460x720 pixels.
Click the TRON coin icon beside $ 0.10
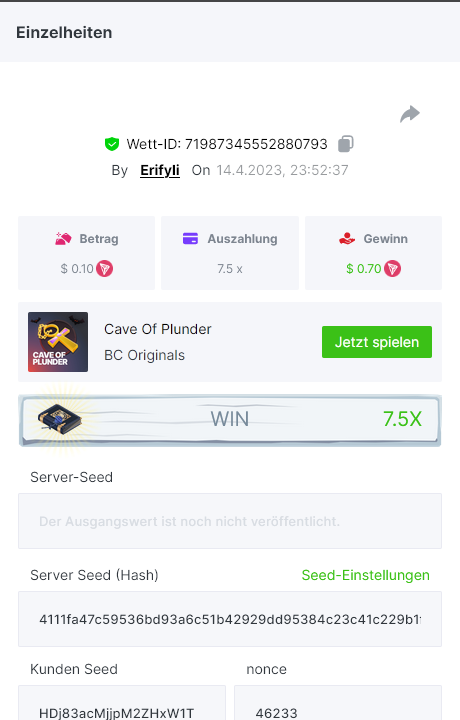point(105,269)
